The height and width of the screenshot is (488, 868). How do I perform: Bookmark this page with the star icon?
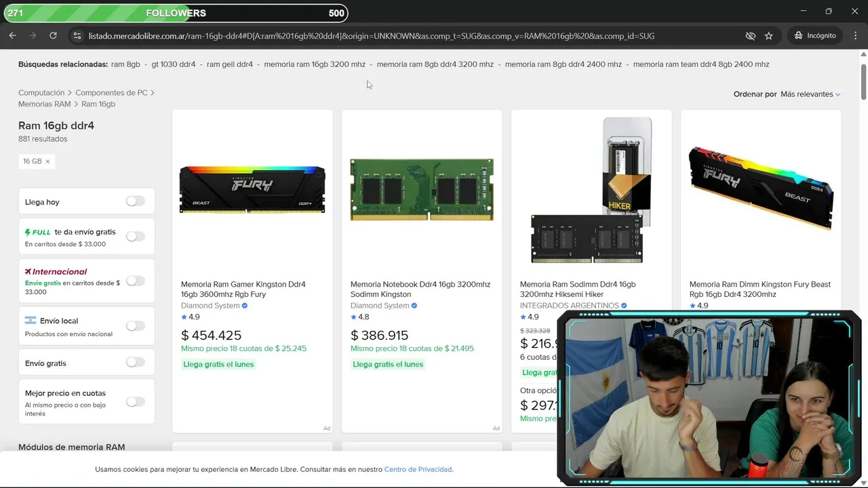[x=769, y=36]
